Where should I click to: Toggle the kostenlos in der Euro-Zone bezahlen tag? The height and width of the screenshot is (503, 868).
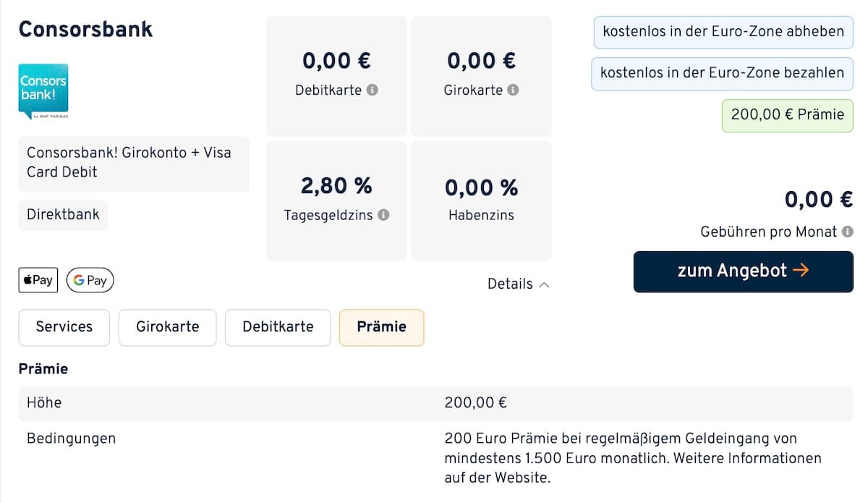721,73
